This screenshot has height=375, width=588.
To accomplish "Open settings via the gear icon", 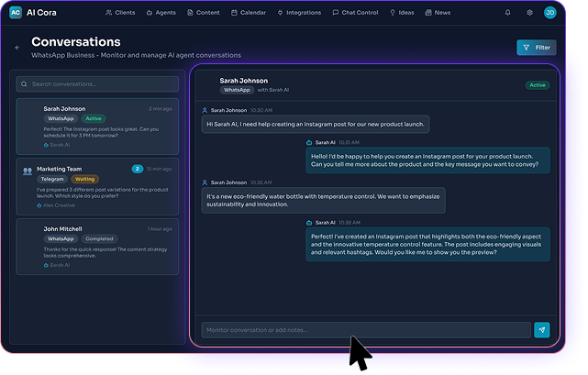I will pyautogui.click(x=529, y=13).
